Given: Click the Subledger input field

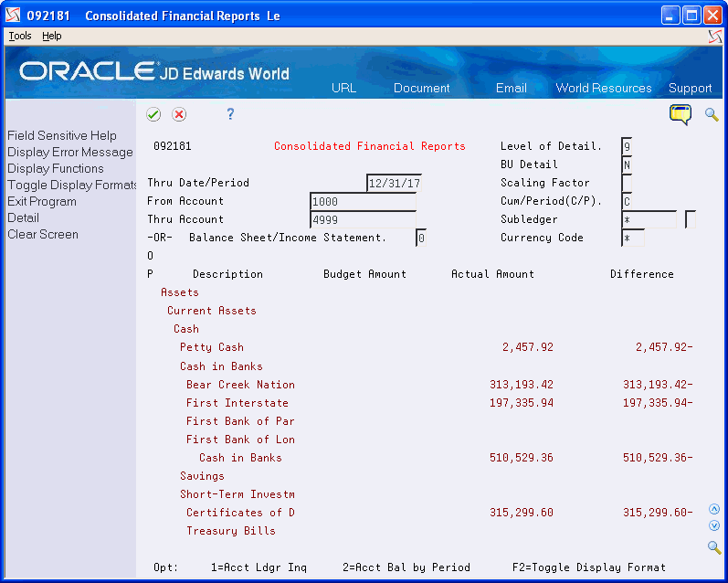Looking at the screenshot, I should (x=649, y=219).
